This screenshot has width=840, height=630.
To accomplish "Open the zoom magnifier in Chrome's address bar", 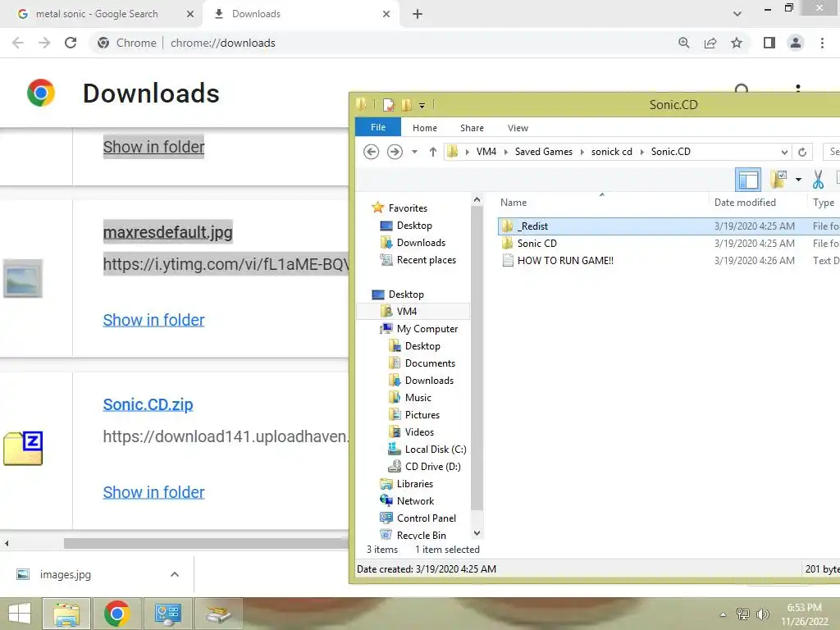I will [683, 43].
